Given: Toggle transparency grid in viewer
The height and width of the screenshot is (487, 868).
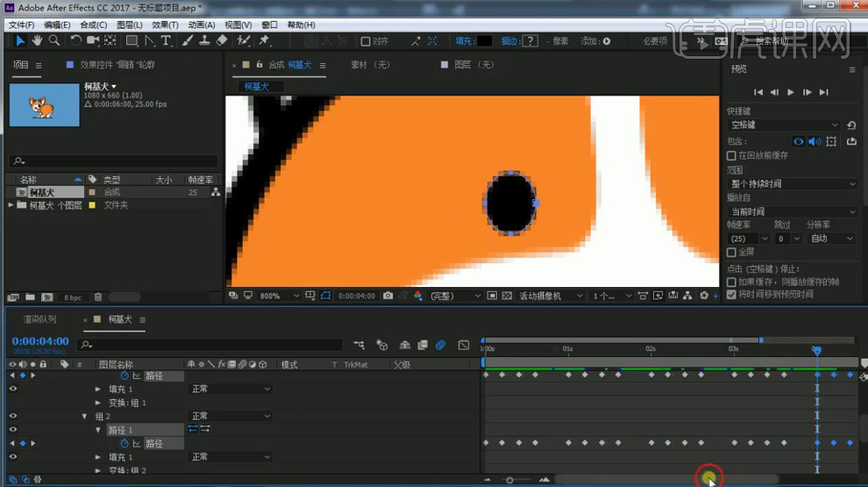Looking at the screenshot, I should coord(507,296).
